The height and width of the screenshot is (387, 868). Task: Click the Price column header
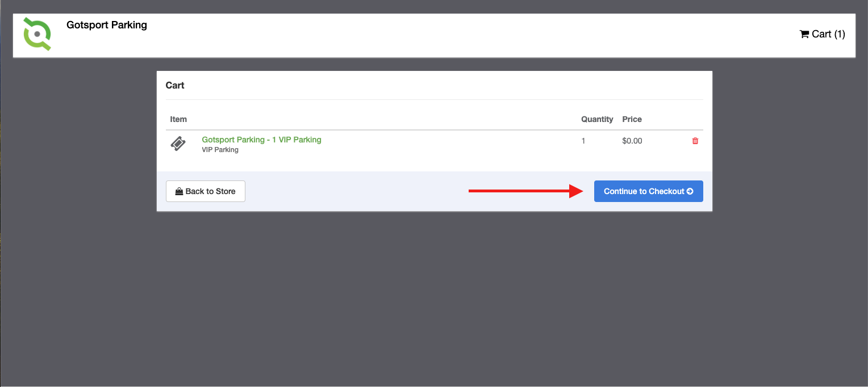tap(632, 119)
